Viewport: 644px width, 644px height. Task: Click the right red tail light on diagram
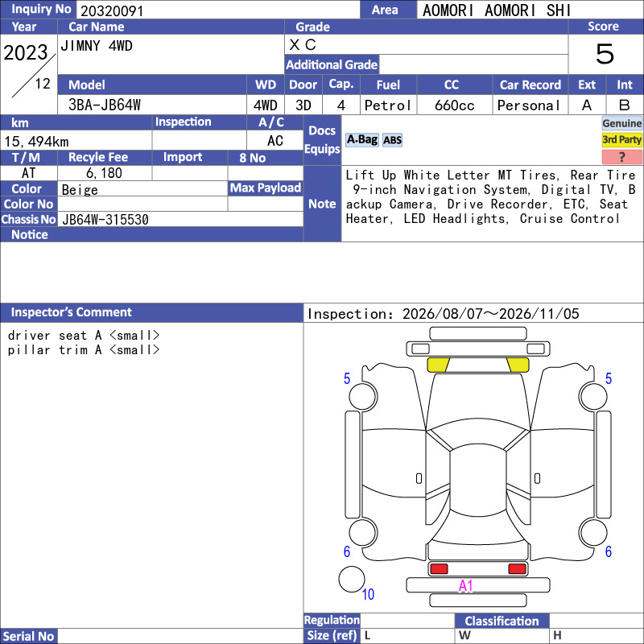pyautogui.click(x=517, y=569)
